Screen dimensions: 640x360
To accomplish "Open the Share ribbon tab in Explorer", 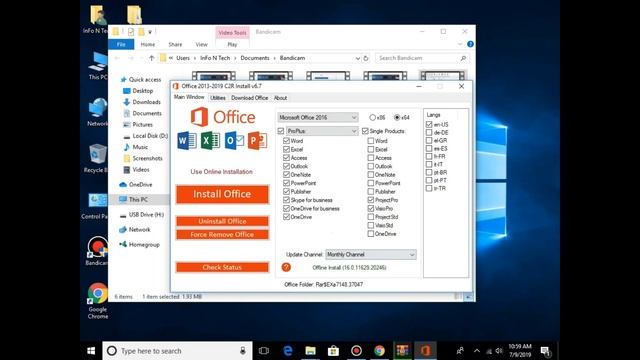I will point(175,44).
